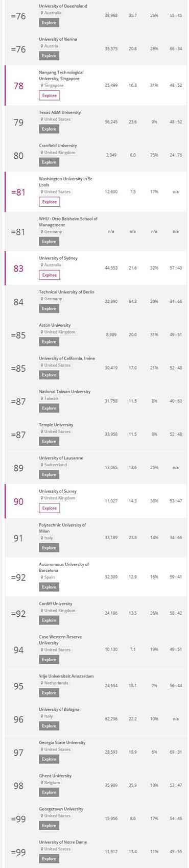
Task: Open Technical University of Berlin link
Action: click(66, 292)
